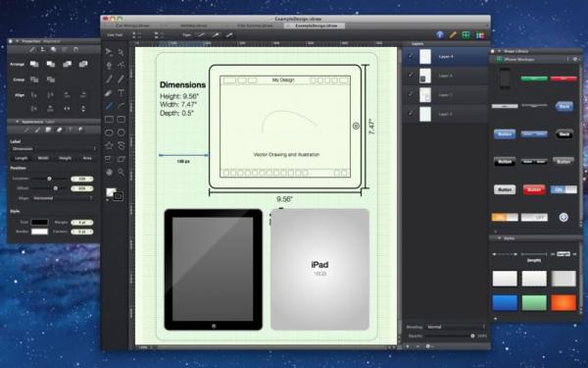Select the Width label segment
The height and width of the screenshot is (368, 588).
coord(43,158)
